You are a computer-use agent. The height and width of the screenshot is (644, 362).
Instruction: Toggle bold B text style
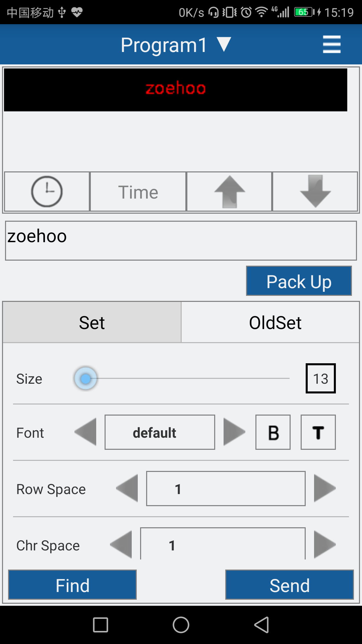[x=273, y=432]
